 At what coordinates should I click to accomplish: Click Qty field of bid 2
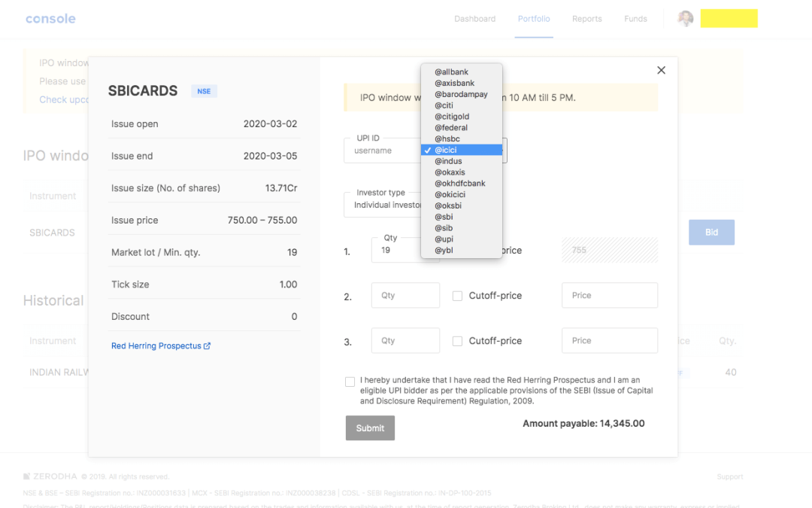tap(405, 296)
